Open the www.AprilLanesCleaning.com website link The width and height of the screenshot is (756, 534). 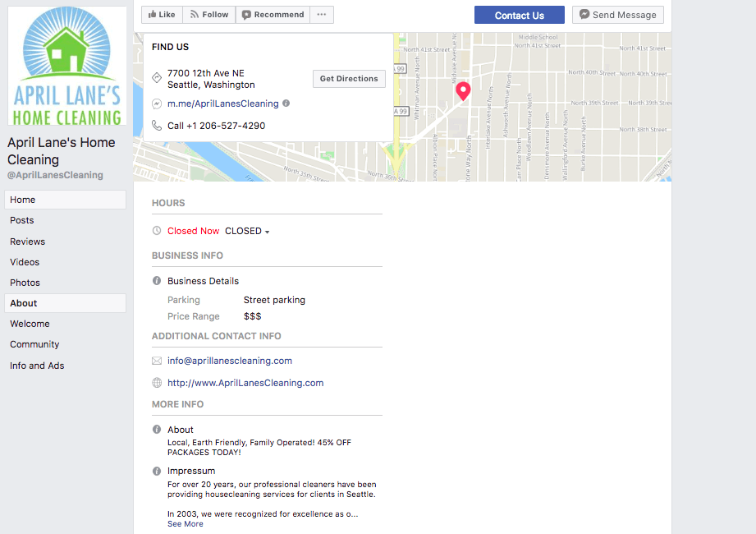pyautogui.click(x=245, y=383)
